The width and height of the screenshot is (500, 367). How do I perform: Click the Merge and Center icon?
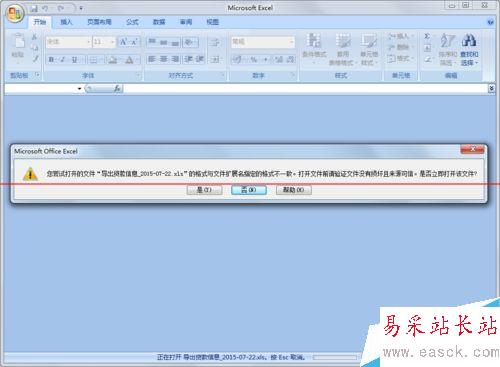point(215,60)
